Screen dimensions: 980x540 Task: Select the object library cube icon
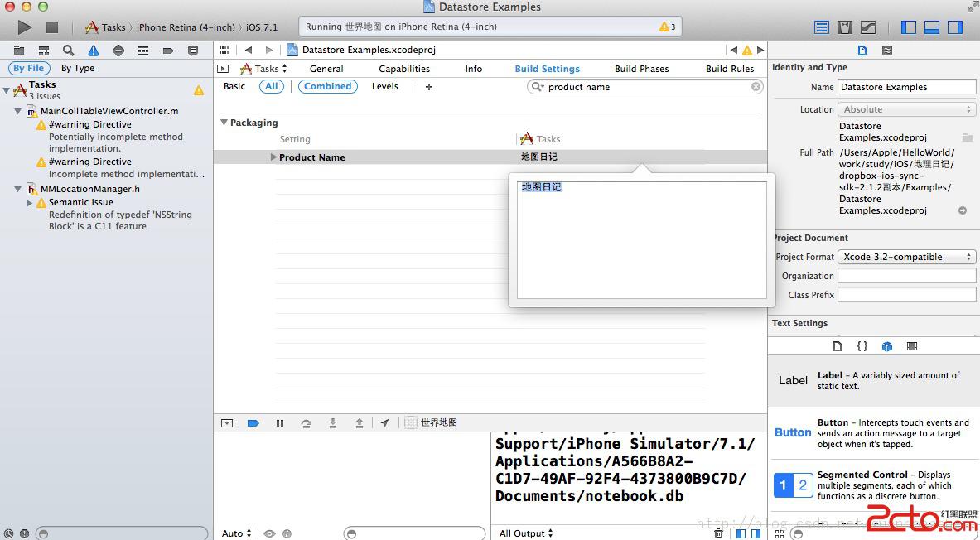pyautogui.click(x=887, y=346)
